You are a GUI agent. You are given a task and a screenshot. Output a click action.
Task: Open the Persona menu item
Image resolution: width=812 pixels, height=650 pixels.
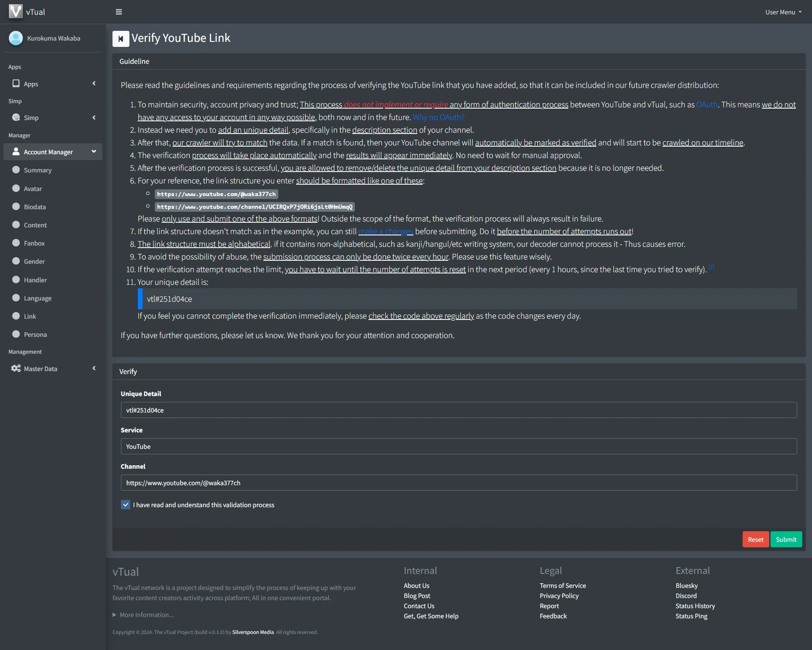[x=35, y=334]
